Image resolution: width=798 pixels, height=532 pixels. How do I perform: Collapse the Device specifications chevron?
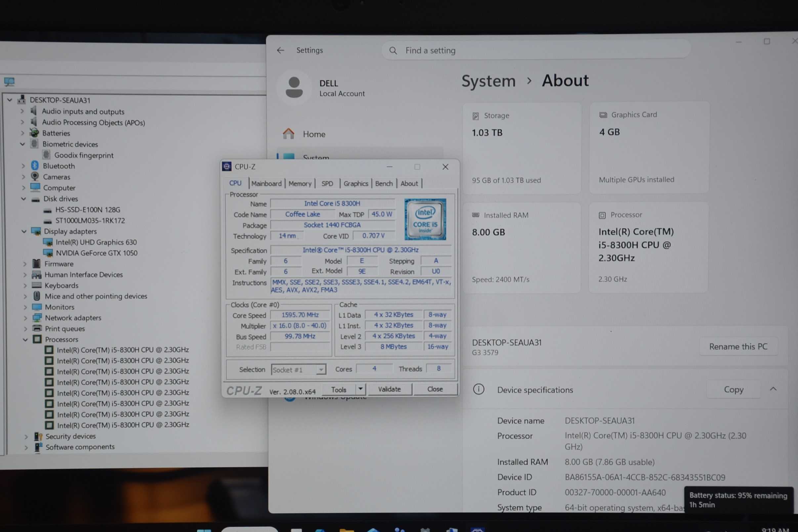tap(773, 389)
